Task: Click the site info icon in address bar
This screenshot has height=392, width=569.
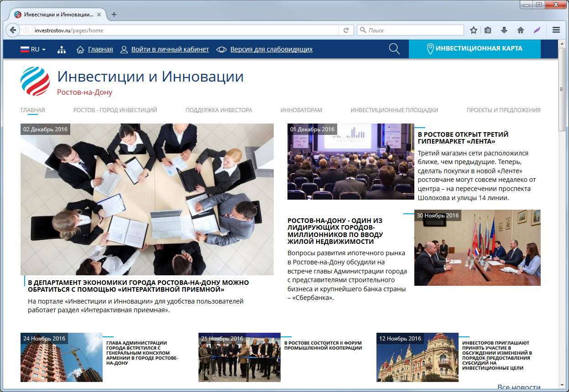Action: click(27, 31)
